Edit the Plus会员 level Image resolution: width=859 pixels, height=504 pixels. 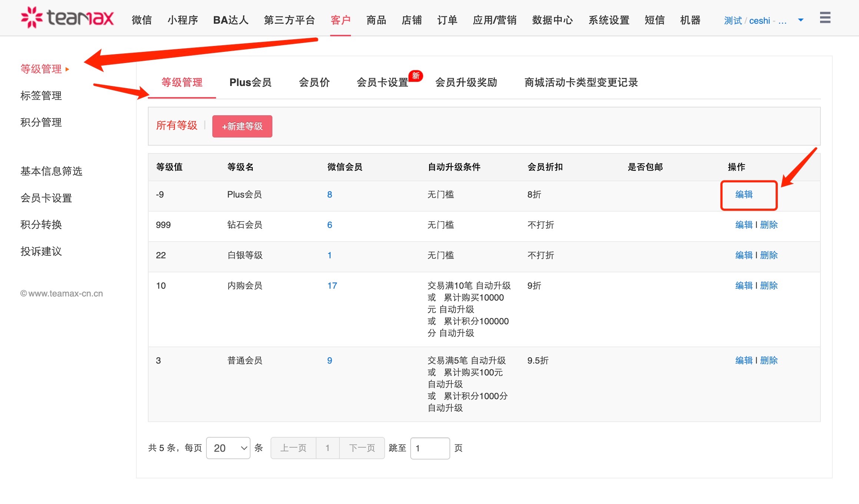click(744, 195)
